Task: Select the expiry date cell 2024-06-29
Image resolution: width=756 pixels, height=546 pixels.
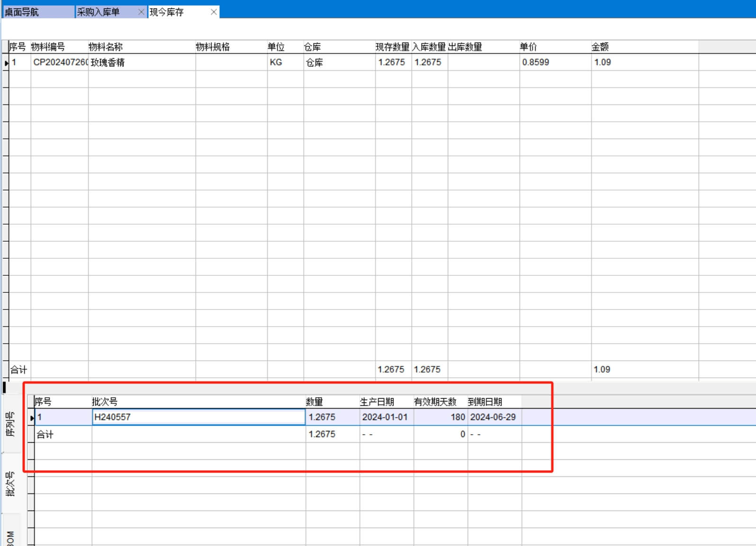Action: pos(494,417)
